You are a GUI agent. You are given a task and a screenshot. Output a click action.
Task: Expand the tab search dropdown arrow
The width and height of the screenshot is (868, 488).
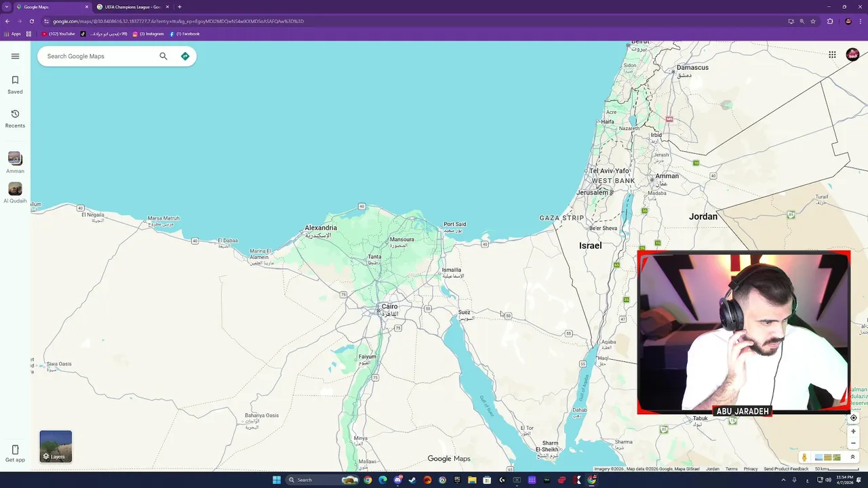[6, 7]
